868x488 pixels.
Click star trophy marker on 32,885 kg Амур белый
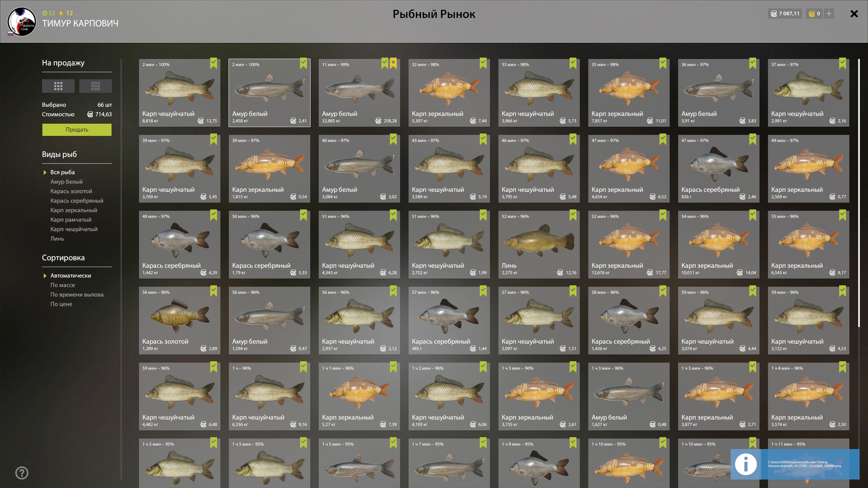[393, 63]
